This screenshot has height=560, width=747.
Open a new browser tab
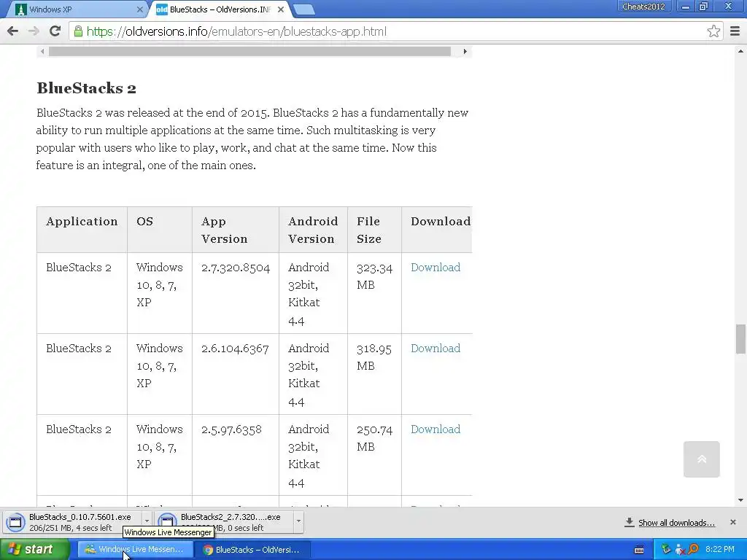[303, 9]
